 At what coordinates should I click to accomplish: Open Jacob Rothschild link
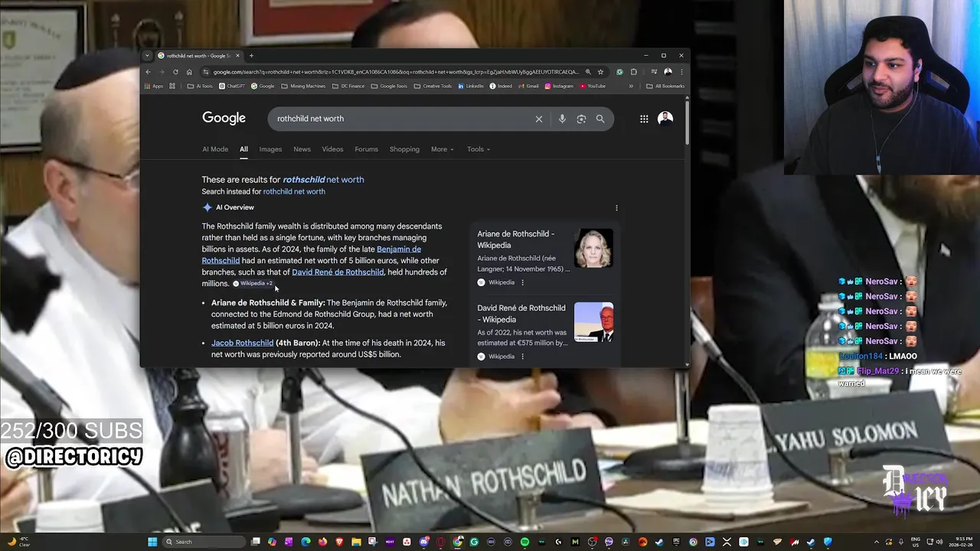(x=242, y=343)
